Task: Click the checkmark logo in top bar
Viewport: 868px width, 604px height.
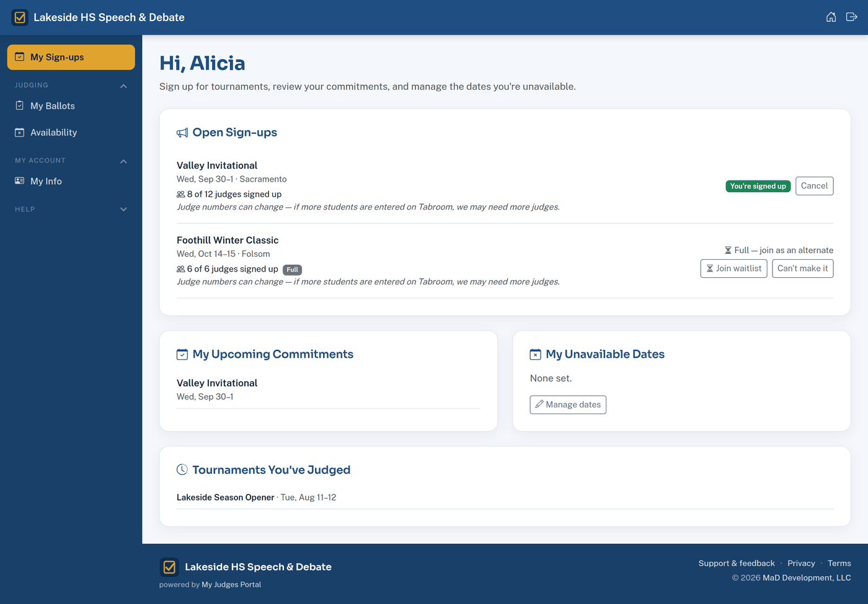Action: (x=20, y=17)
